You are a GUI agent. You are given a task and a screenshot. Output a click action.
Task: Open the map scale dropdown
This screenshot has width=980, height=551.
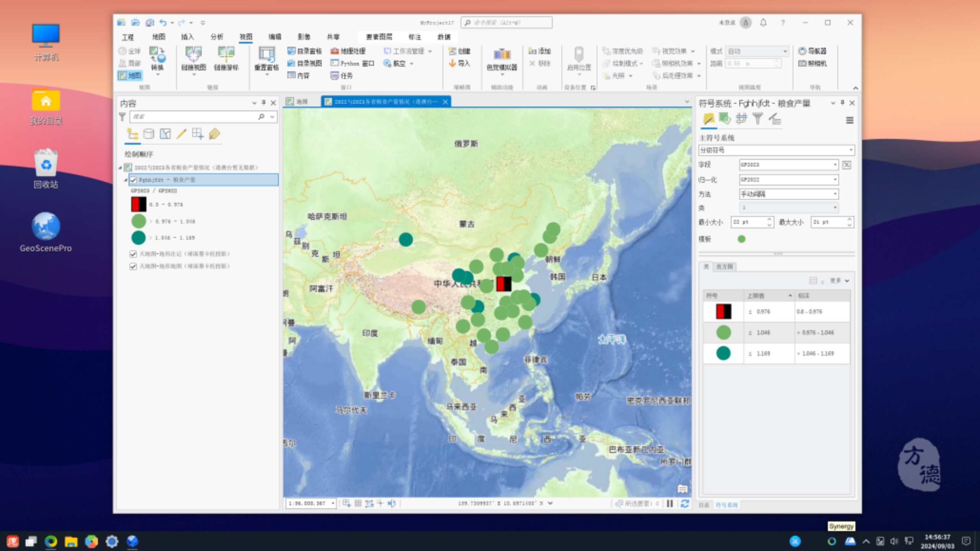(333, 503)
